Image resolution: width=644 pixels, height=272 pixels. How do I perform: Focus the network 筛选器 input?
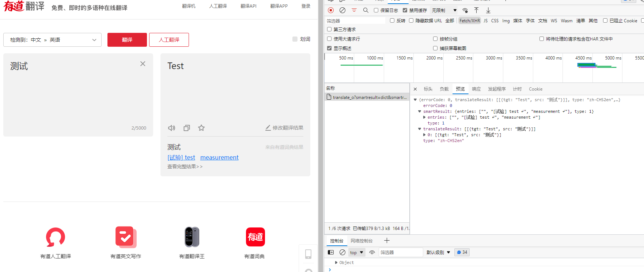coord(355,21)
